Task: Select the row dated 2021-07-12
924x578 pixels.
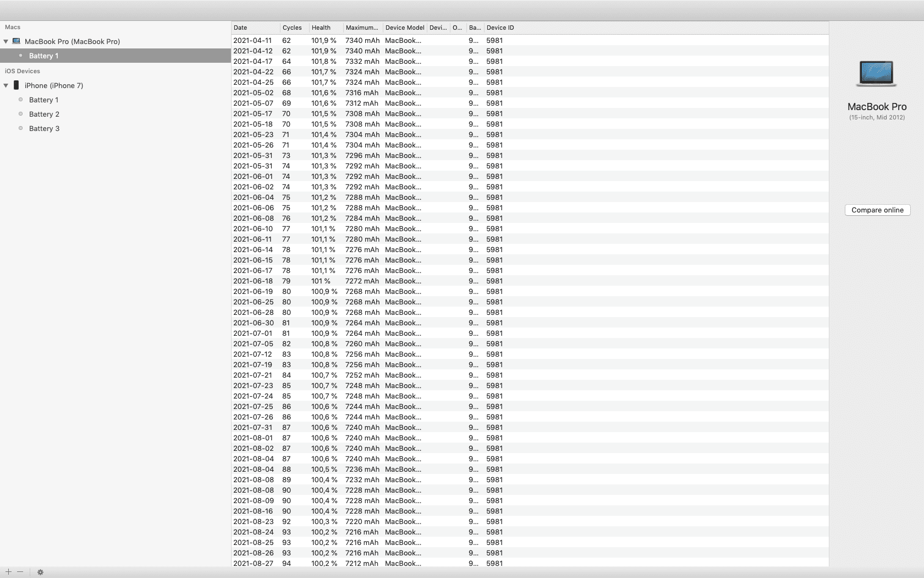Action: tap(530, 354)
